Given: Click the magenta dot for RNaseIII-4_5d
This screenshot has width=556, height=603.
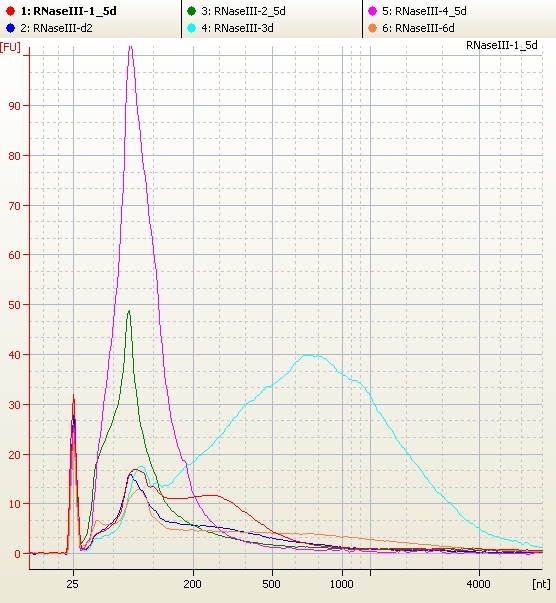Looking at the screenshot, I should click(x=372, y=11).
